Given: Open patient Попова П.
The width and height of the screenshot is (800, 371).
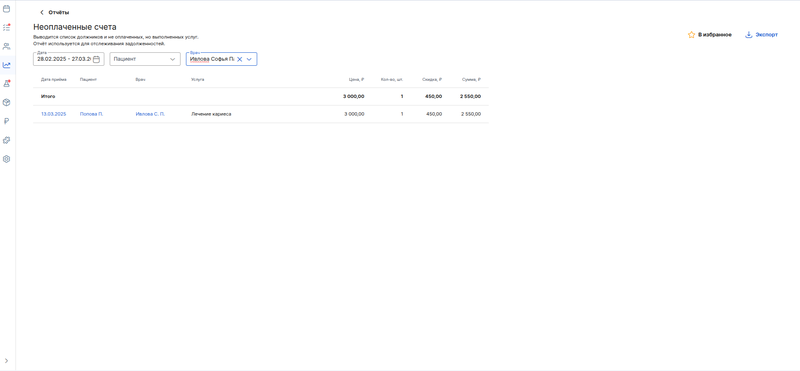Looking at the screenshot, I should (x=91, y=114).
